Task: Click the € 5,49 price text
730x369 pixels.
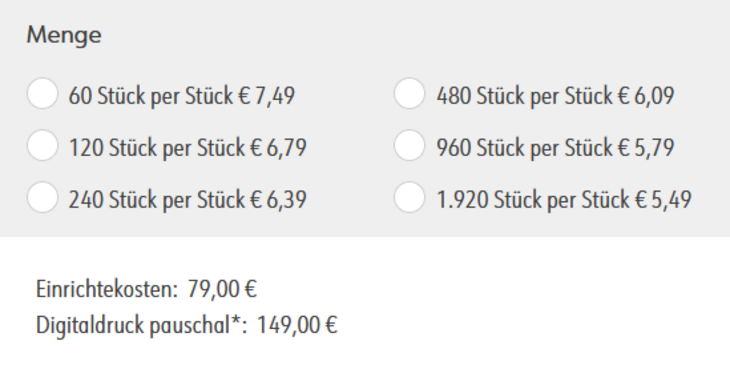Action: pyautogui.click(x=663, y=200)
